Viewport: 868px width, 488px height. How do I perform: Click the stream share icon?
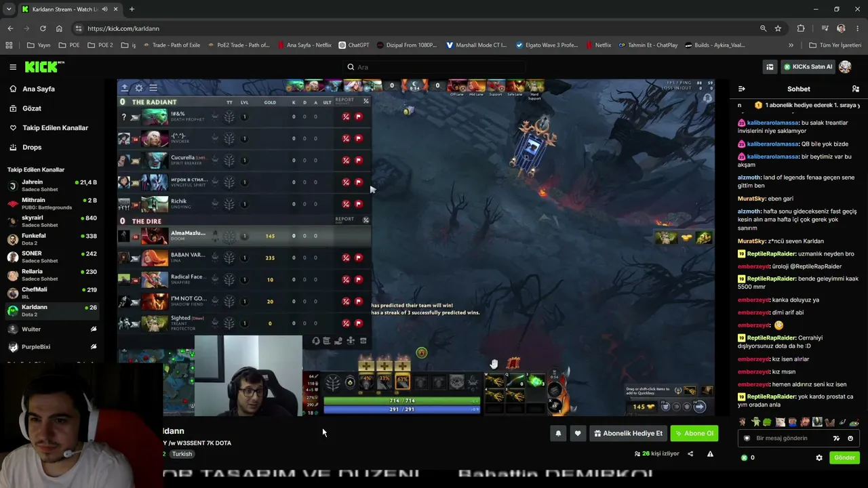[x=690, y=454]
